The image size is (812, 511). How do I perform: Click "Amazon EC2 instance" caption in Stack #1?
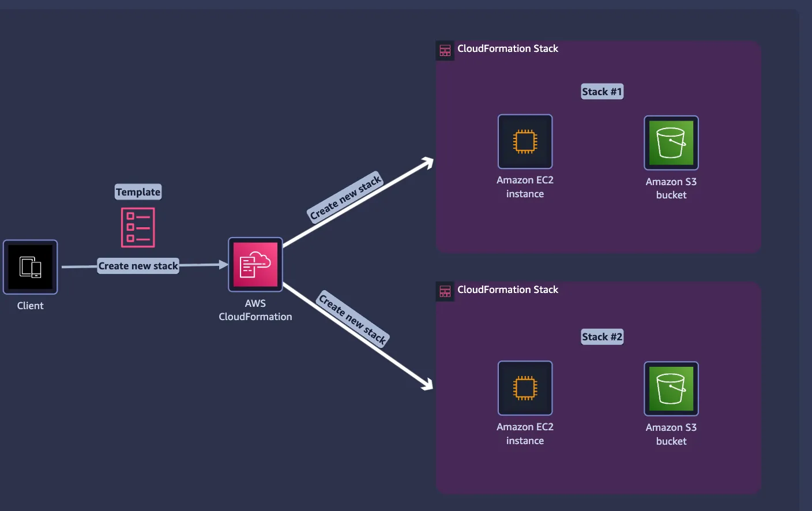[525, 187]
